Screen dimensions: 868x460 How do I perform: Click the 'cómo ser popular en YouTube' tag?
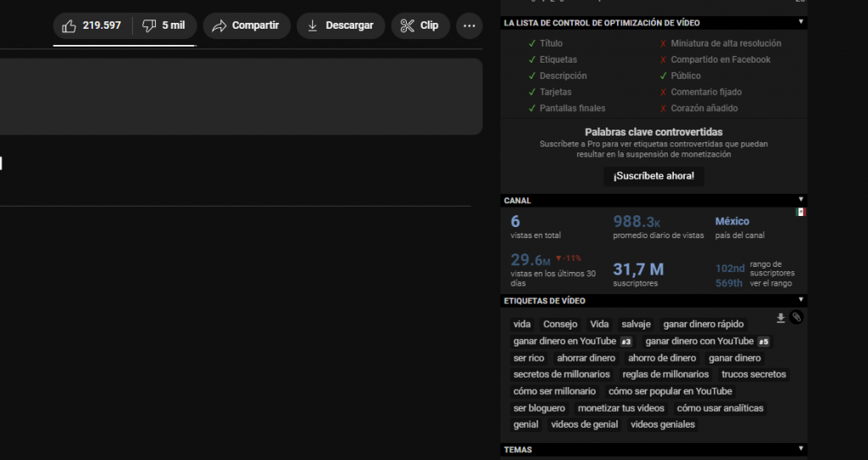click(x=670, y=391)
